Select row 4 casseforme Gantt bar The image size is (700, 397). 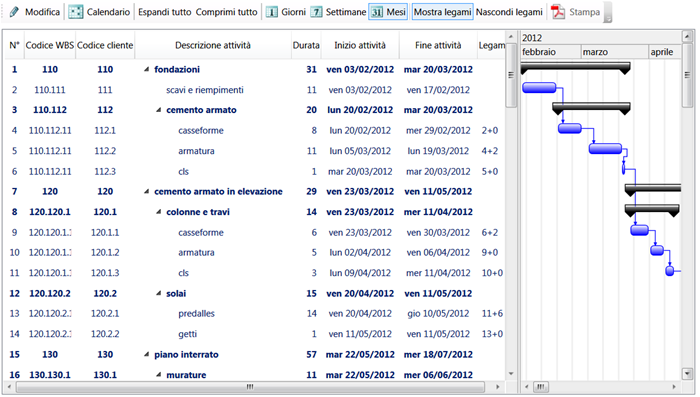click(x=570, y=128)
